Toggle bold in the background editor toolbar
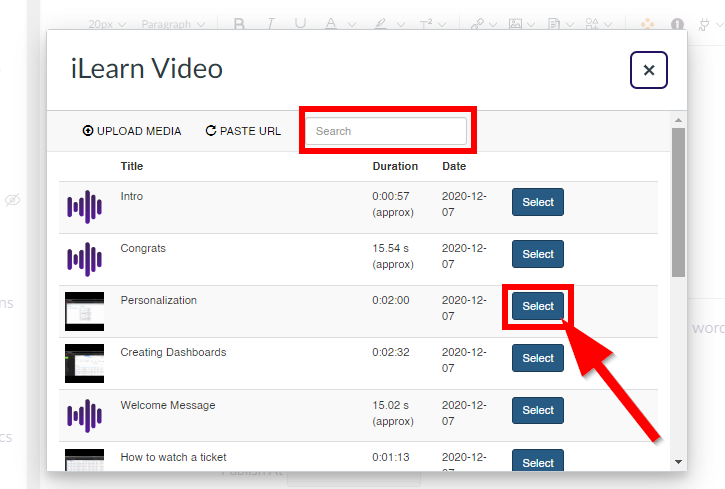Screen dimensions: 725x489 point(239,24)
